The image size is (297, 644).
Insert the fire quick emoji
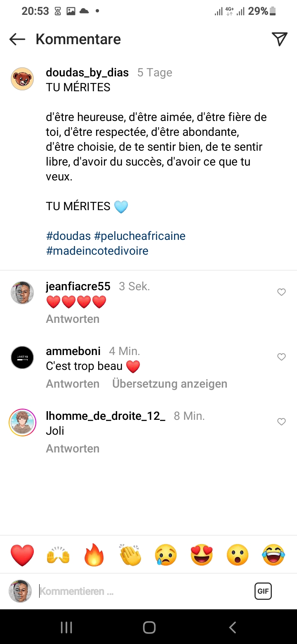[x=94, y=555]
